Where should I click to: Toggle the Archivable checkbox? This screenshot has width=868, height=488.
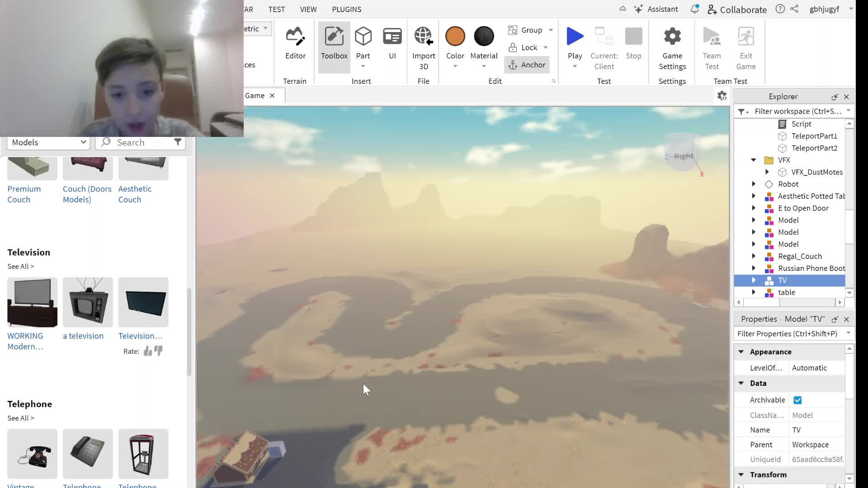point(797,400)
